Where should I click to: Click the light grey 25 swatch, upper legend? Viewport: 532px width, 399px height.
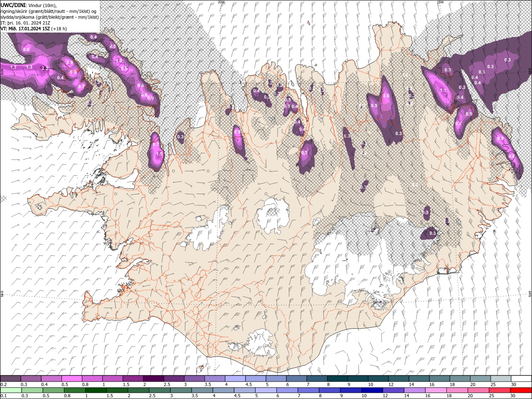501,379
